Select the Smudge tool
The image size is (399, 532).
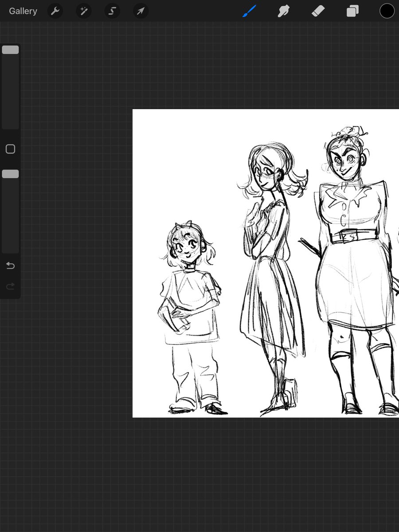[284, 11]
